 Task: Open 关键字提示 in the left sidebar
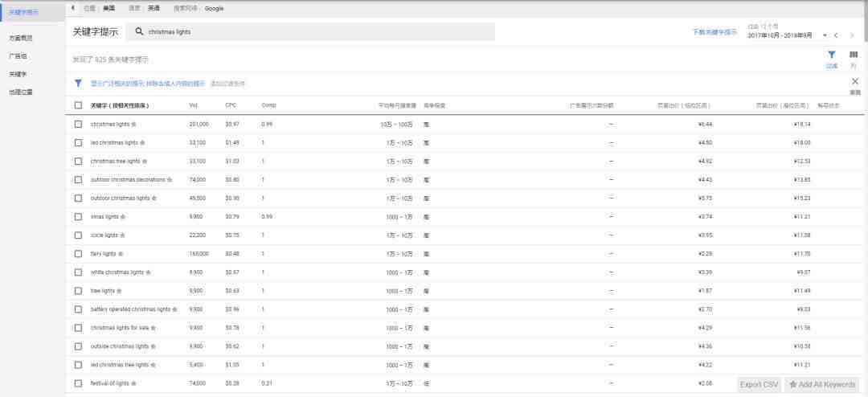pyautogui.click(x=24, y=12)
